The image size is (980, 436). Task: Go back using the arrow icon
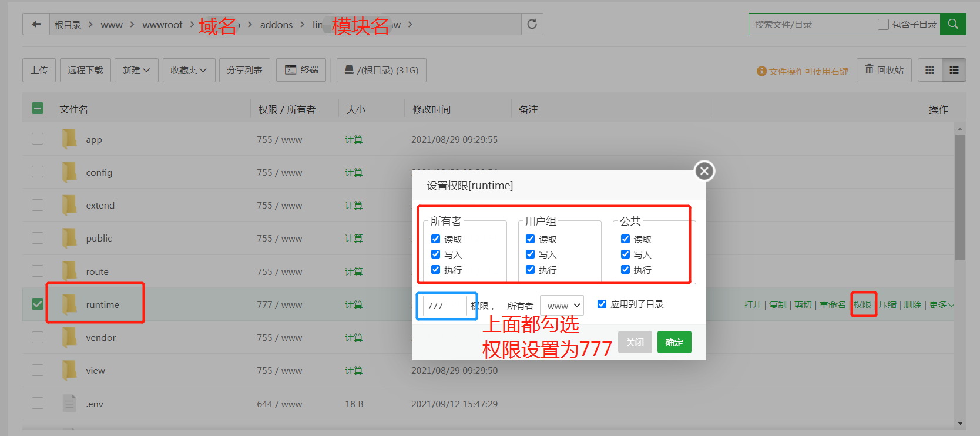pyautogui.click(x=36, y=24)
